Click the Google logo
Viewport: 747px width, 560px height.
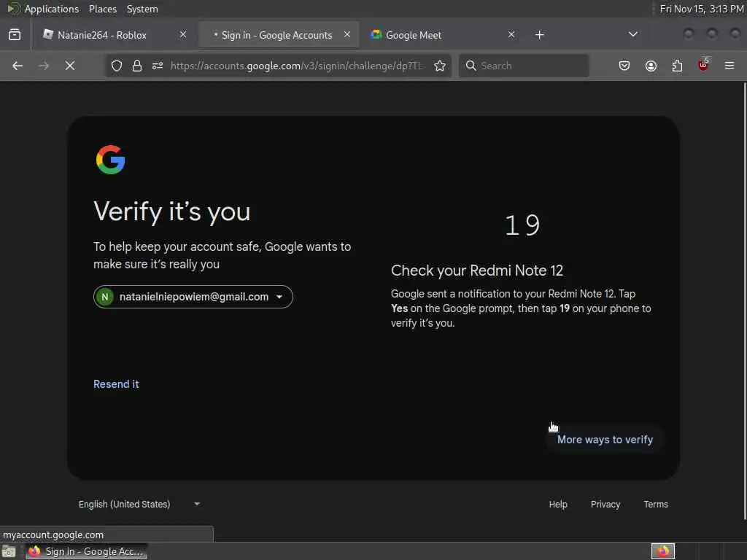(x=111, y=160)
